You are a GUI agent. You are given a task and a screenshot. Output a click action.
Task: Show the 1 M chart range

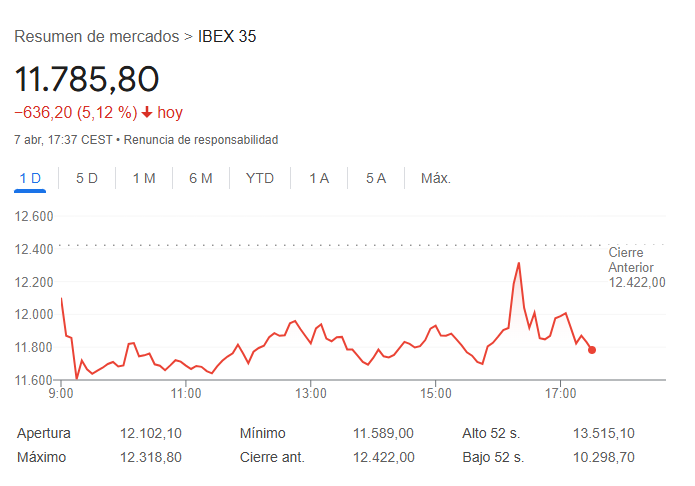tap(144, 179)
